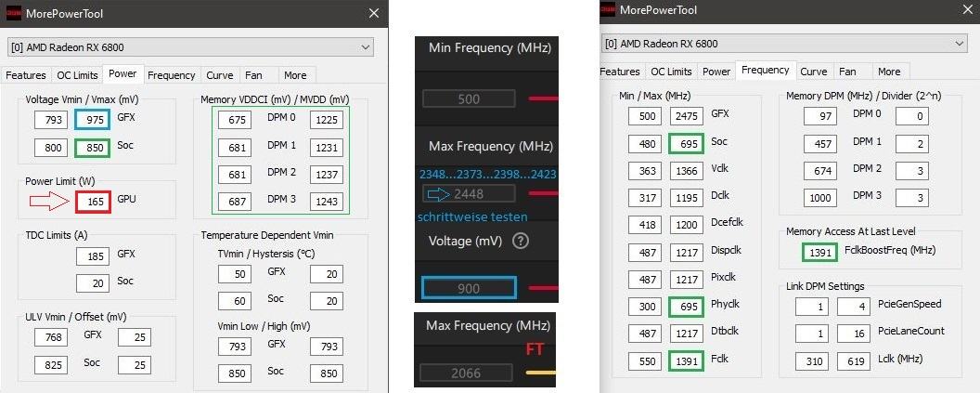
Task: Click Lclk max field showing 619
Action: click(x=854, y=361)
